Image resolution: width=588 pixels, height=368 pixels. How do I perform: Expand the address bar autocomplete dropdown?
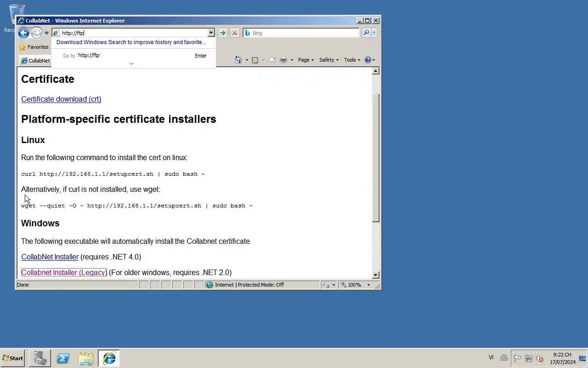coord(211,33)
